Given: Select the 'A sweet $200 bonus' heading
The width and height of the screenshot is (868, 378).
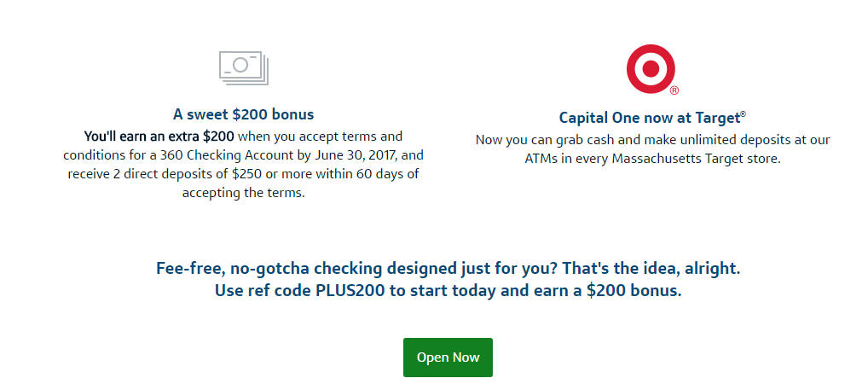Looking at the screenshot, I should point(244,114).
